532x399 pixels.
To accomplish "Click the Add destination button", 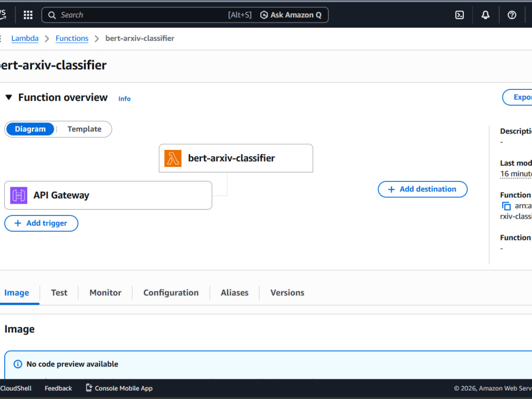I will pyautogui.click(x=422, y=189).
